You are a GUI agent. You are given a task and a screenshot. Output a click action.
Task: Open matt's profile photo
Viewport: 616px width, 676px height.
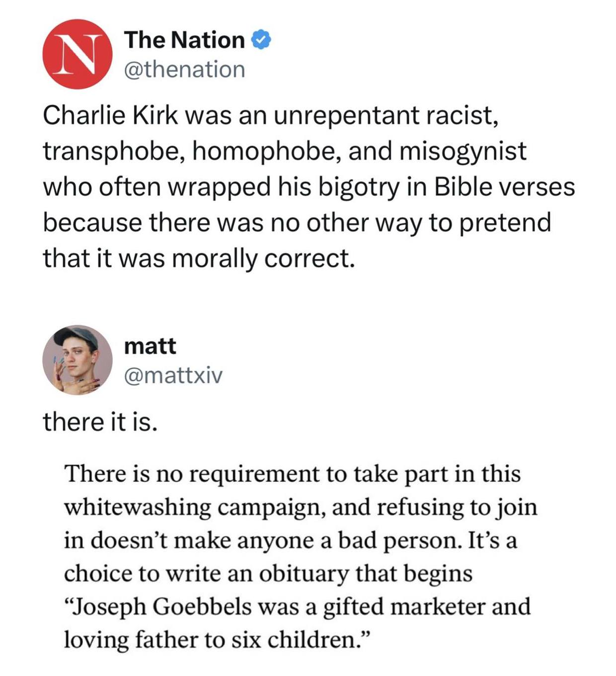[x=77, y=360]
